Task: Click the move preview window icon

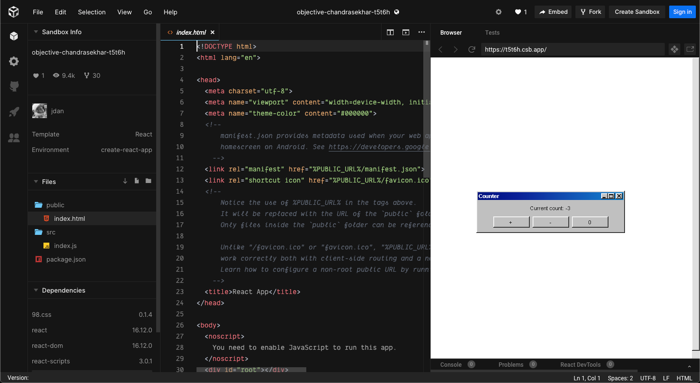Action: [675, 49]
